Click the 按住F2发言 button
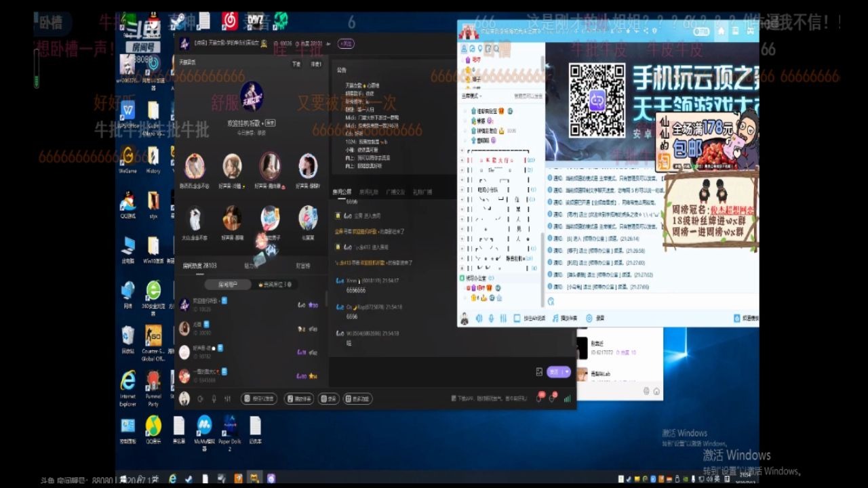Viewport: 868px width, 488px height. click(x=258, y=399)
